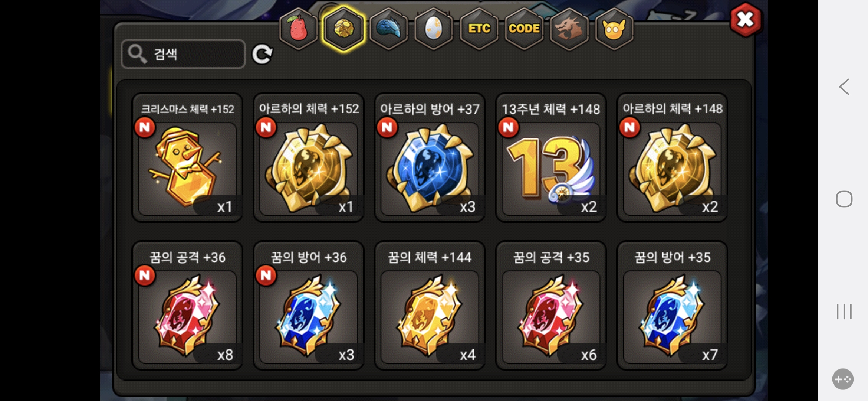868x401 pixels.
Task: Click the refresh arrow next to search
Action: click(263, 55)
